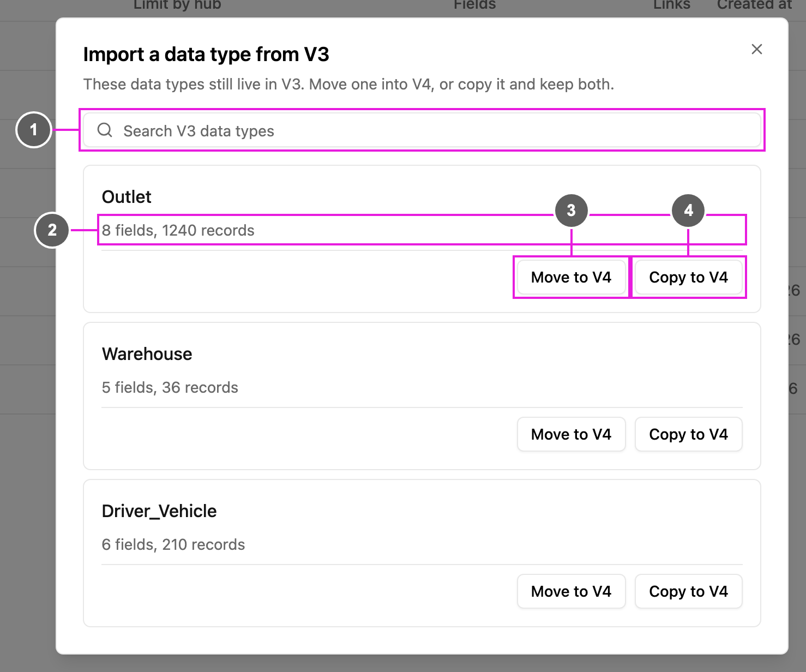This screenshot has width=806, height=672.
Task: Move the Outlet data type to V4
Action: click(571, 277)
